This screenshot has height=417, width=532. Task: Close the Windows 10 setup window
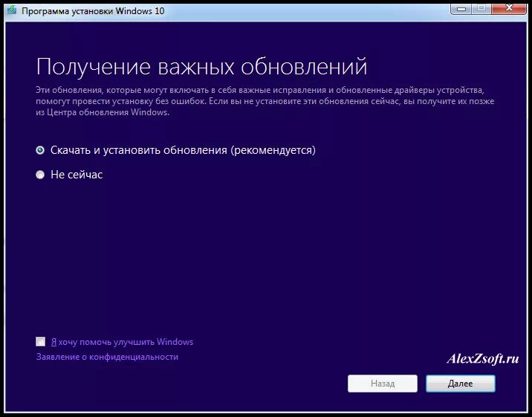(509, 8)
